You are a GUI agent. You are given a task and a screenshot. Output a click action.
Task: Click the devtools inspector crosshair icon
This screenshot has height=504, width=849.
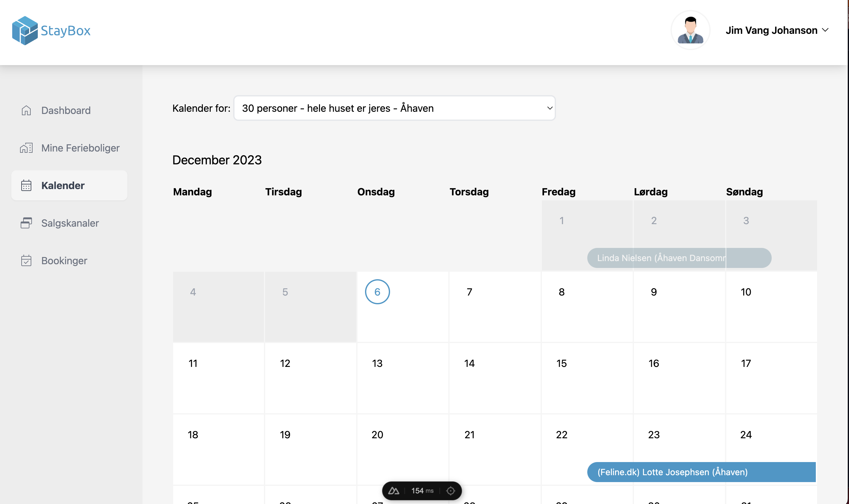point(451,491)
